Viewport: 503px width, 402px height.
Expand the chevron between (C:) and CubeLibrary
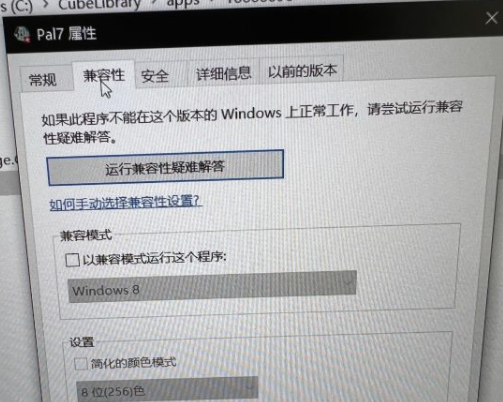[46, 5]
